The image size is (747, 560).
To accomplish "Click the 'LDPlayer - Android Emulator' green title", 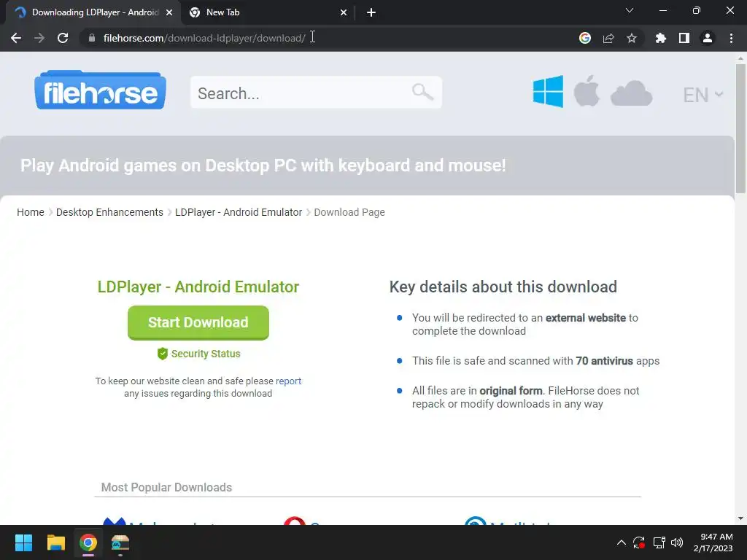I will pyautogui.click(x=198, y=287).
